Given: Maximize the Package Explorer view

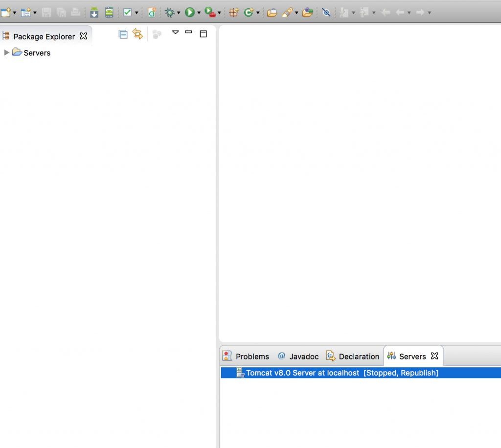Looking at the screenshot, I should pos(203,33).
